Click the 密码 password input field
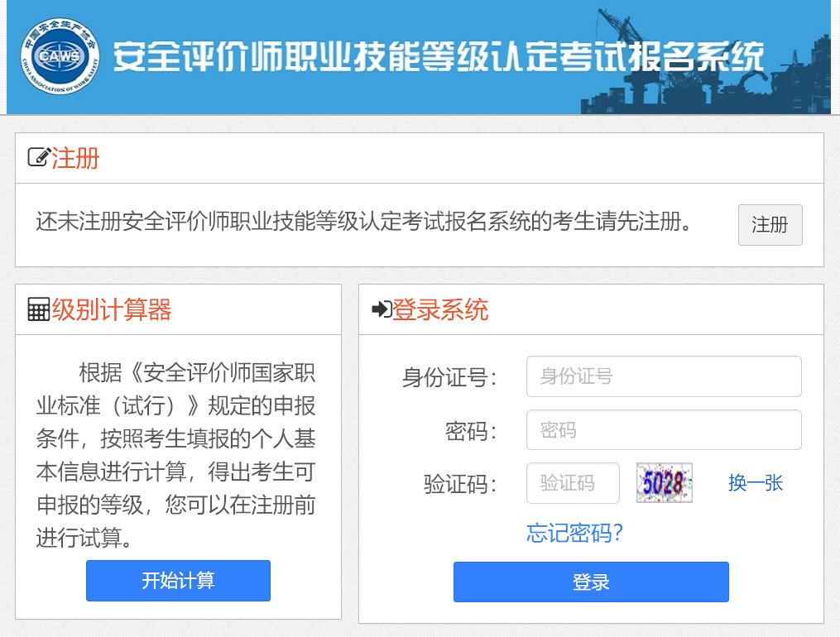The image size is (840, 637). pyautogui.click(x=663, y=429)
